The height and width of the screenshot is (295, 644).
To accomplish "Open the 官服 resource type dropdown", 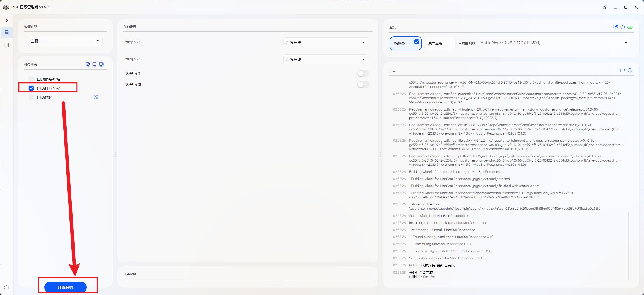I will point(65,41).
